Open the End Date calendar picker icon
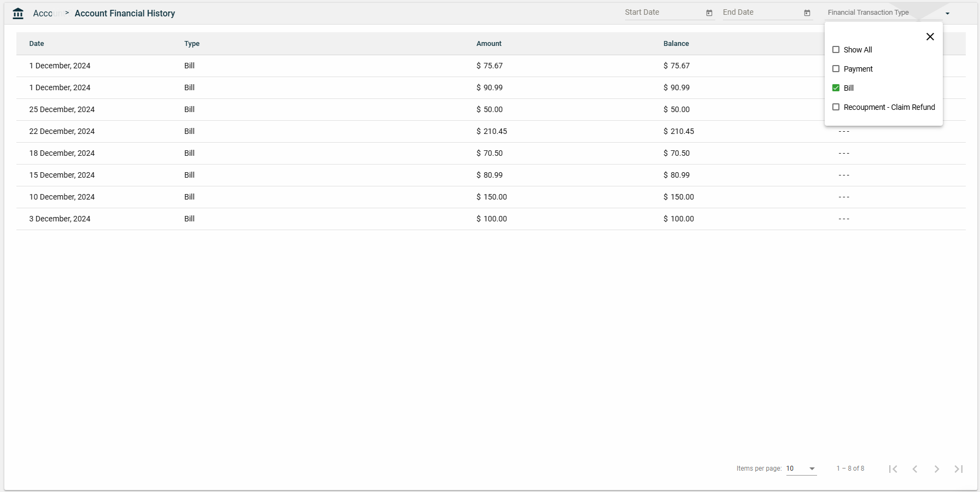Viewport: 980px width, 492px height. point(807,13)
